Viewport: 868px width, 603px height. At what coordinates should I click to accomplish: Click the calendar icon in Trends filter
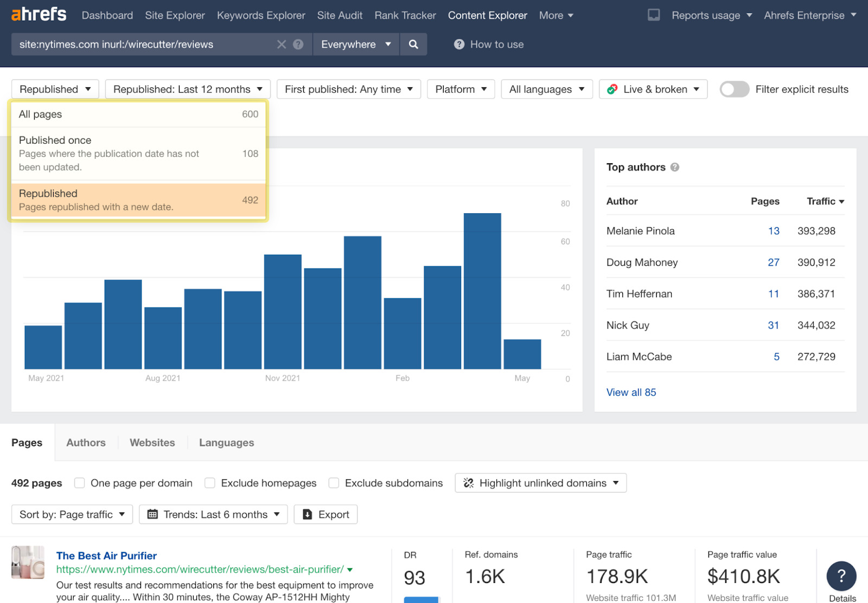154,514
